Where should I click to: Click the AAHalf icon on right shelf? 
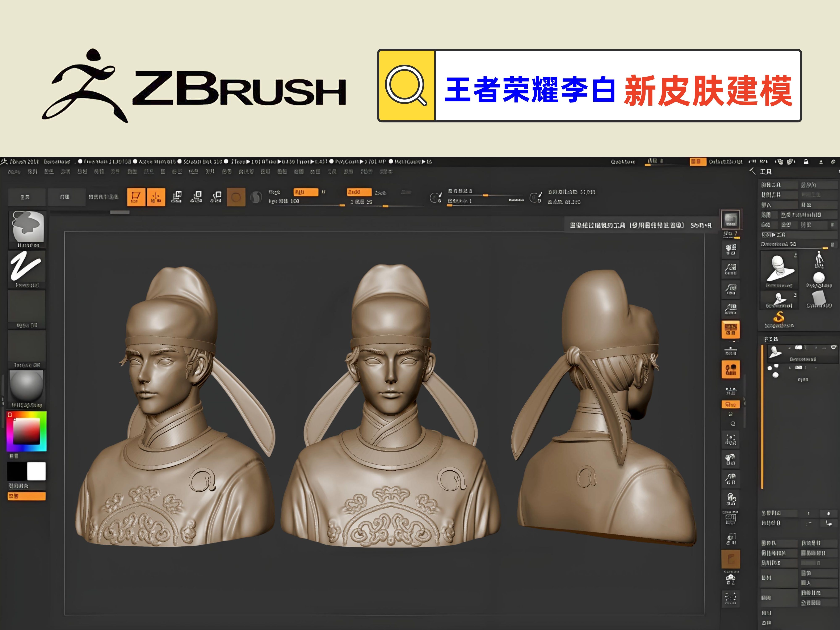tap(731, 310)
